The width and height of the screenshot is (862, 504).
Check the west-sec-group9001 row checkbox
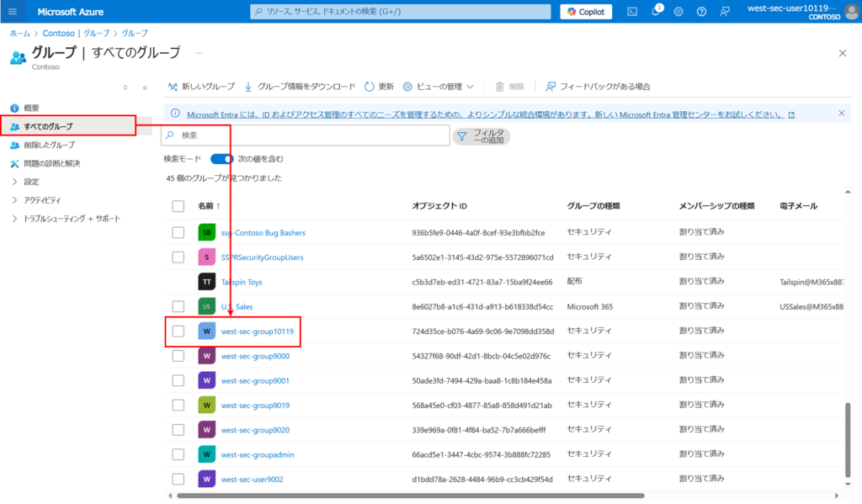(178, 380)
